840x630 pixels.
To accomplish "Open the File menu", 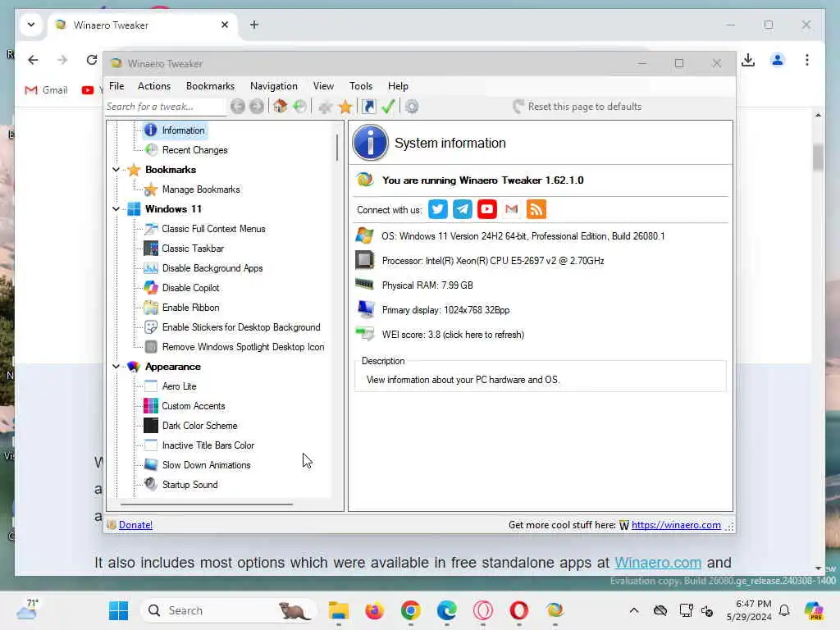I will [x=116, y=85].
